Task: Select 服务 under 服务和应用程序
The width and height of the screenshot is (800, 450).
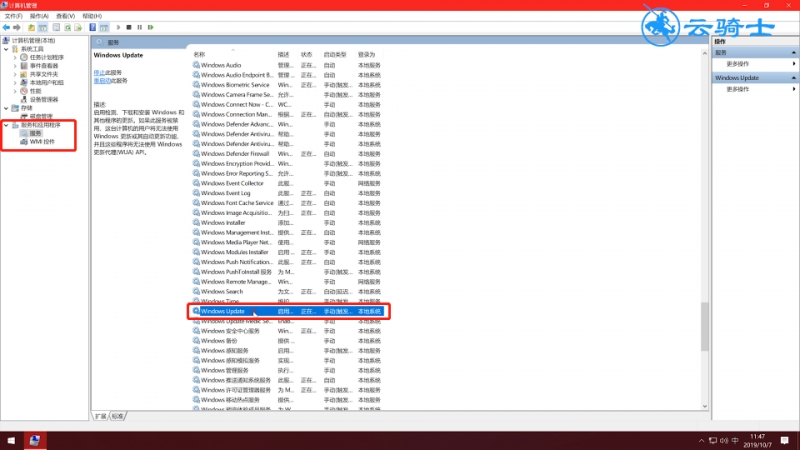Action: [x=35, y=133]
